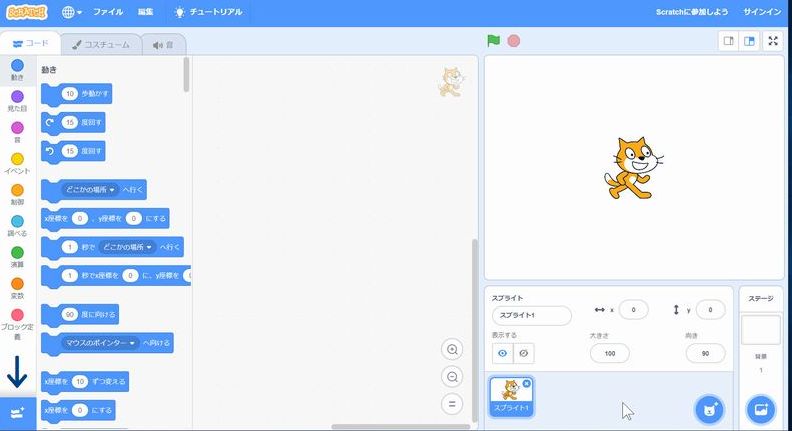Screen dimensions: 792x431
Task: Switch to the コスチューム tab
Action: [101, 45]
